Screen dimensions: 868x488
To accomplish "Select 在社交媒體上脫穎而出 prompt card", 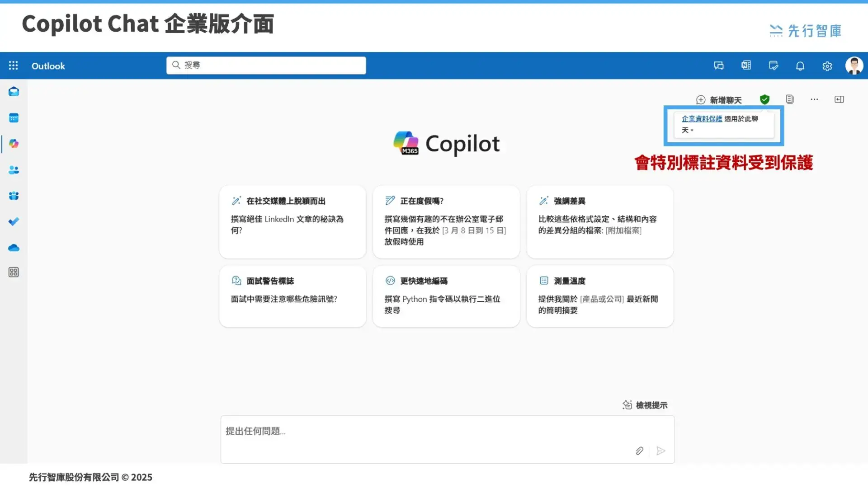I will tap(292, 222).
